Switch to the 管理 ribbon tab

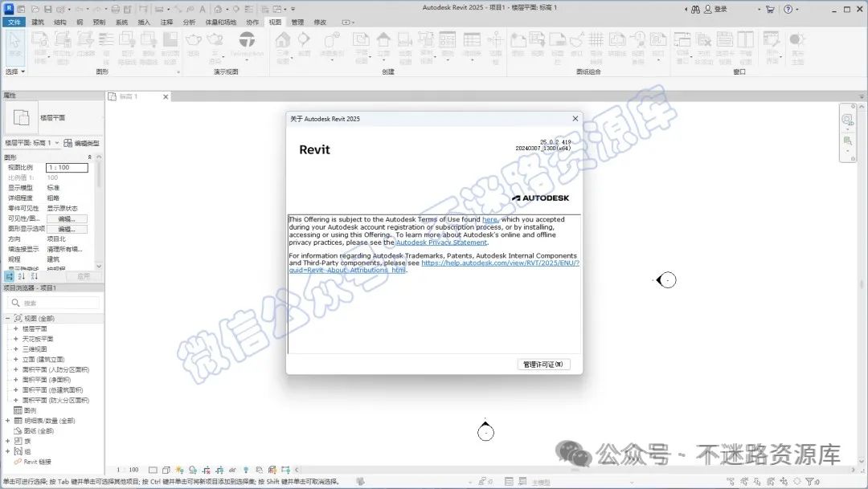coord(298,22)
